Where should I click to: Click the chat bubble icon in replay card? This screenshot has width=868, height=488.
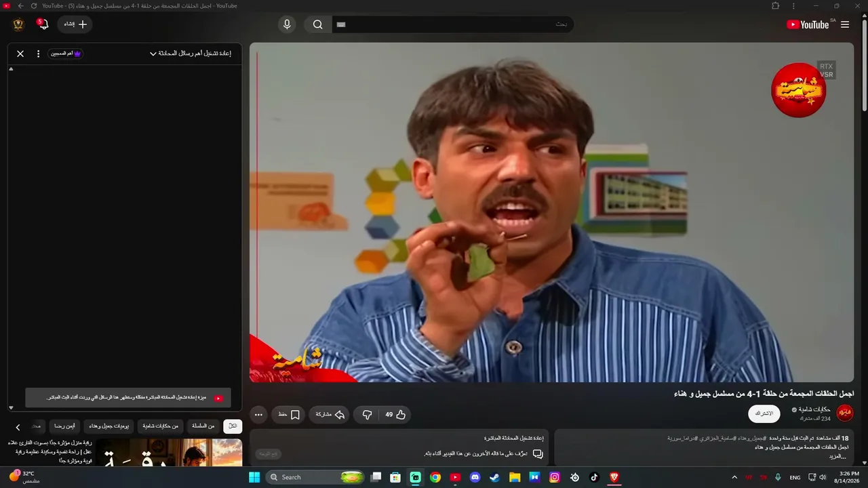pos(538,453)
